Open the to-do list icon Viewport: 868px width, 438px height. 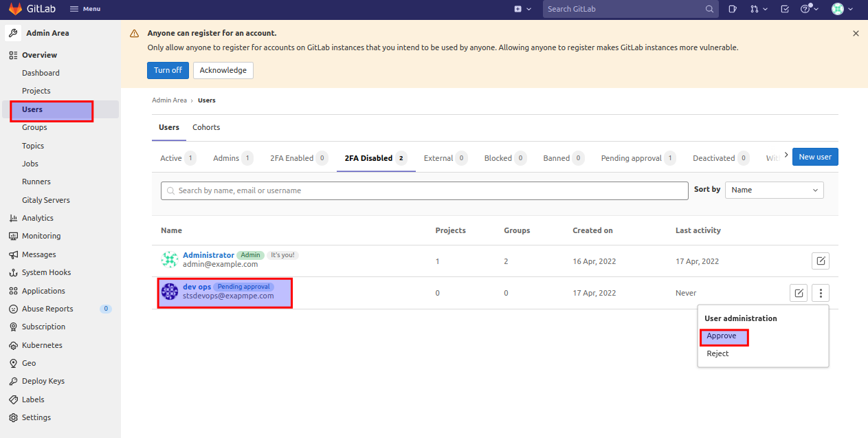(785, 9)
